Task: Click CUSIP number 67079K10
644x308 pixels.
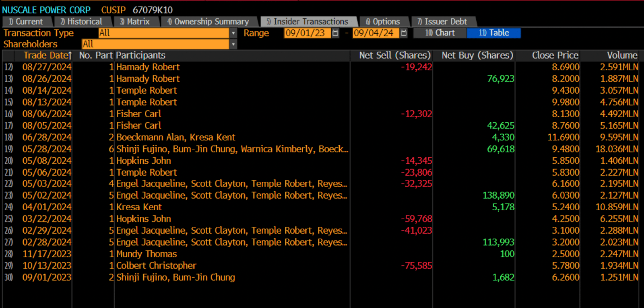Action: 153,10
